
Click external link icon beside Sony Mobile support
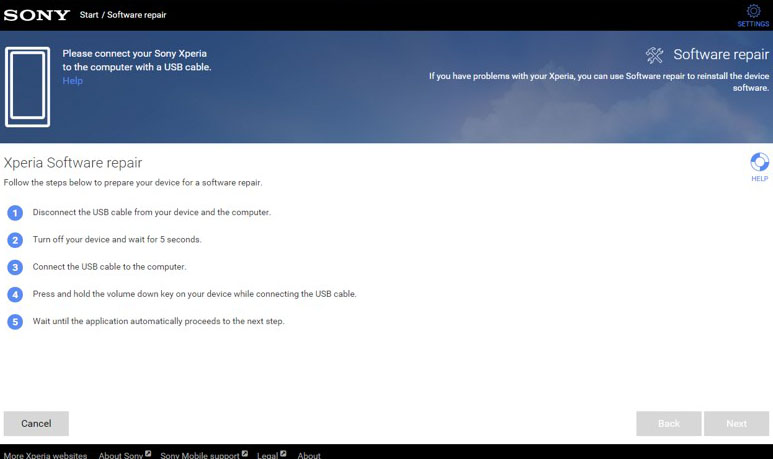tap(245, 454)
